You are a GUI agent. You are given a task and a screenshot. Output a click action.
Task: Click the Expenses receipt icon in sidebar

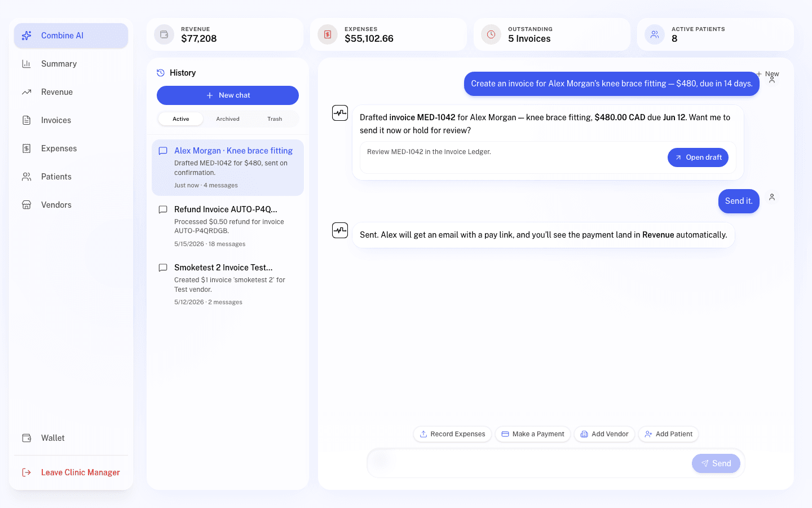coord(27,148)
